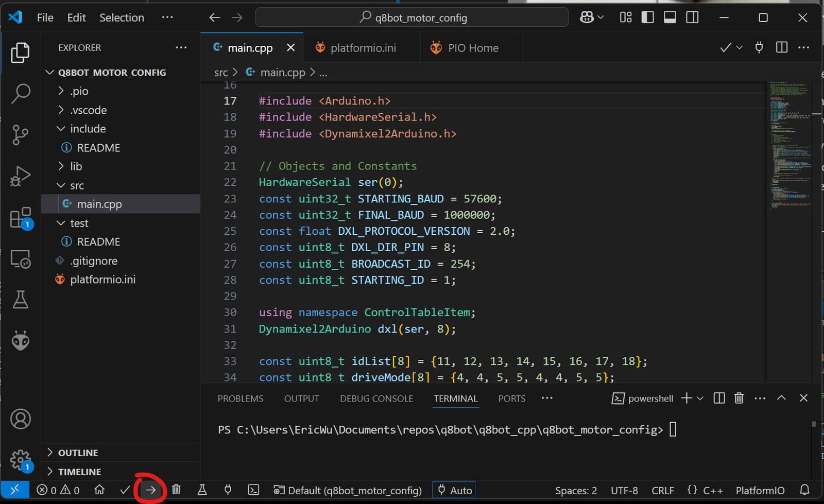Switch to the PROBLEMS panel tab

click(x=241, y=398)
